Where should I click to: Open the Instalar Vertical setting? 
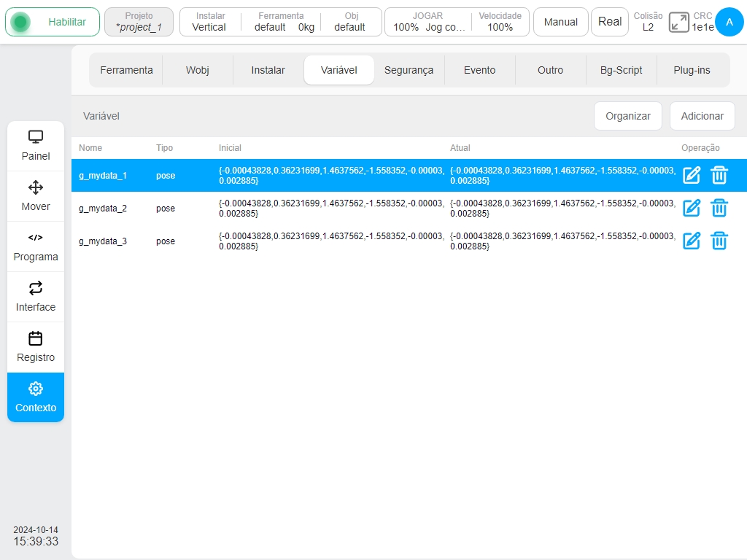[x=210, y=22]
